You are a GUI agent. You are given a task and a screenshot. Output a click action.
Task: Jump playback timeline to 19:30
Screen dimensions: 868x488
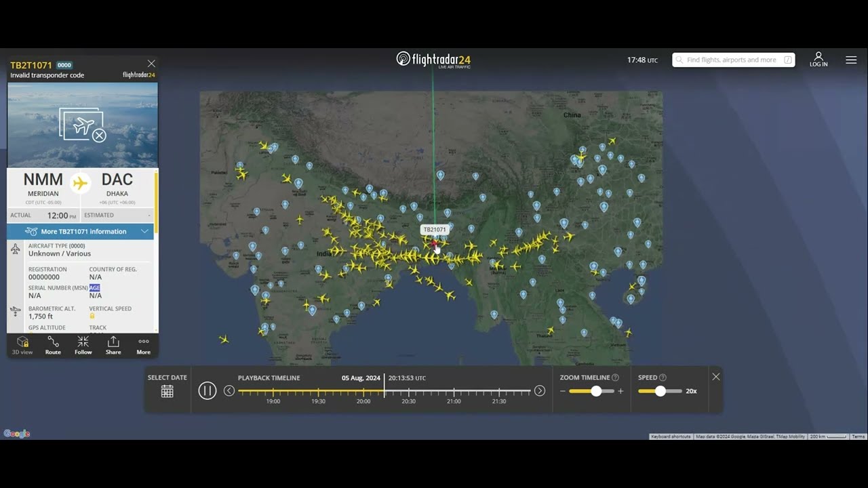point(318,401)
